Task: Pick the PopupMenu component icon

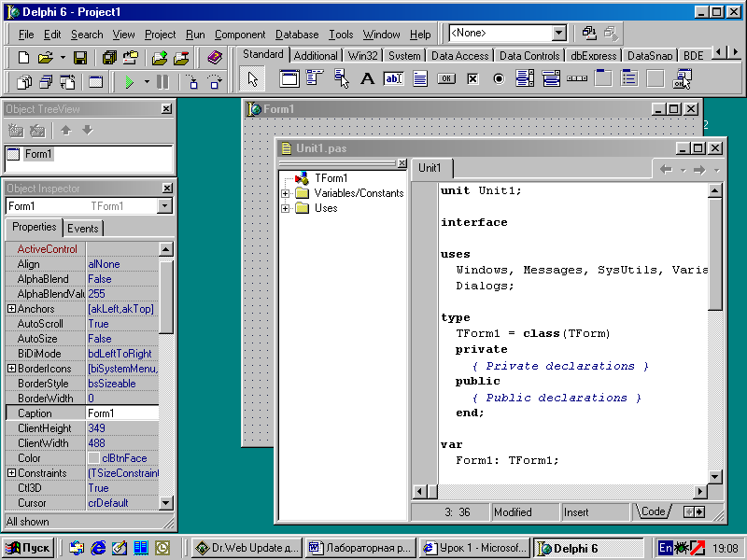Action: point(341,78)
